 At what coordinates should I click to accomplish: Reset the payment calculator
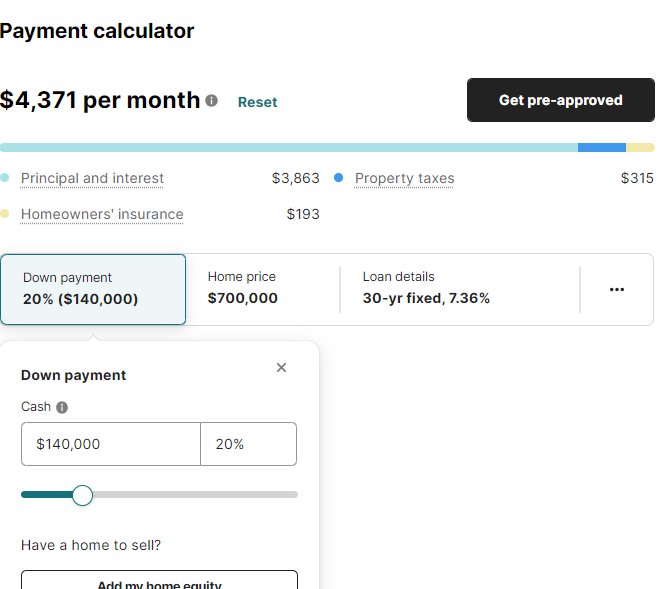(x=257, y=102)
